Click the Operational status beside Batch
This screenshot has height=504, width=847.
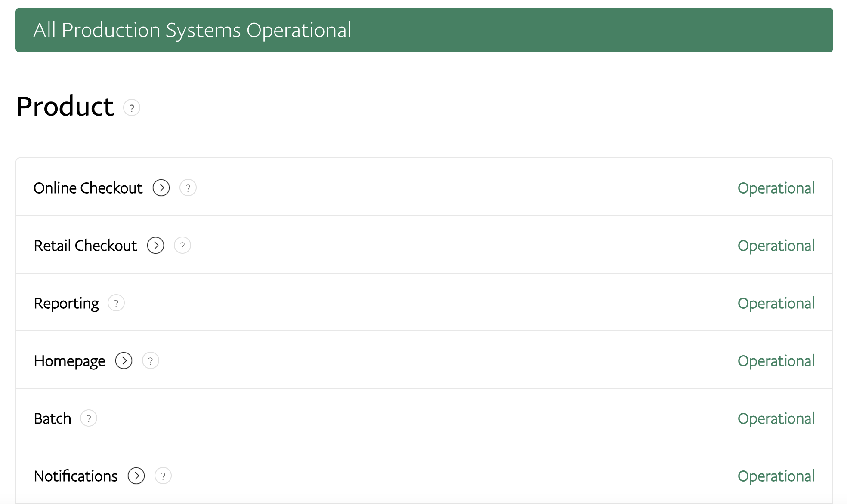coord(776,418)
